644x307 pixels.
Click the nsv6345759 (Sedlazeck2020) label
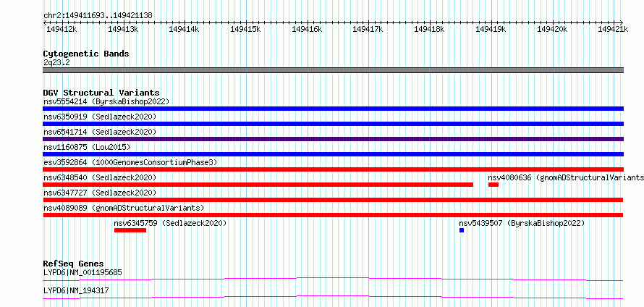click(171, 223)
